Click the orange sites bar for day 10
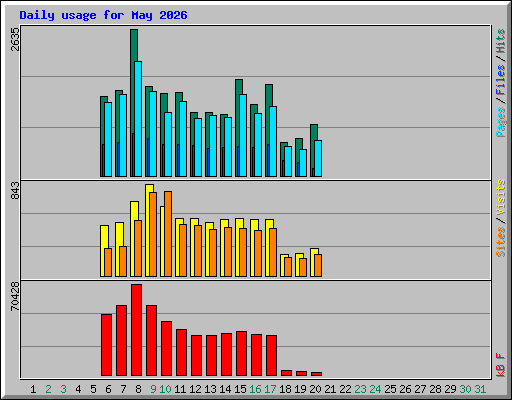 (x=168, y=234)
